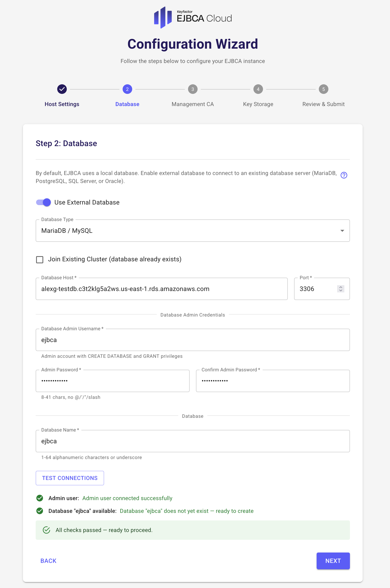Click the All checks passed status icon
390x588 pixels.
(46, 530)
